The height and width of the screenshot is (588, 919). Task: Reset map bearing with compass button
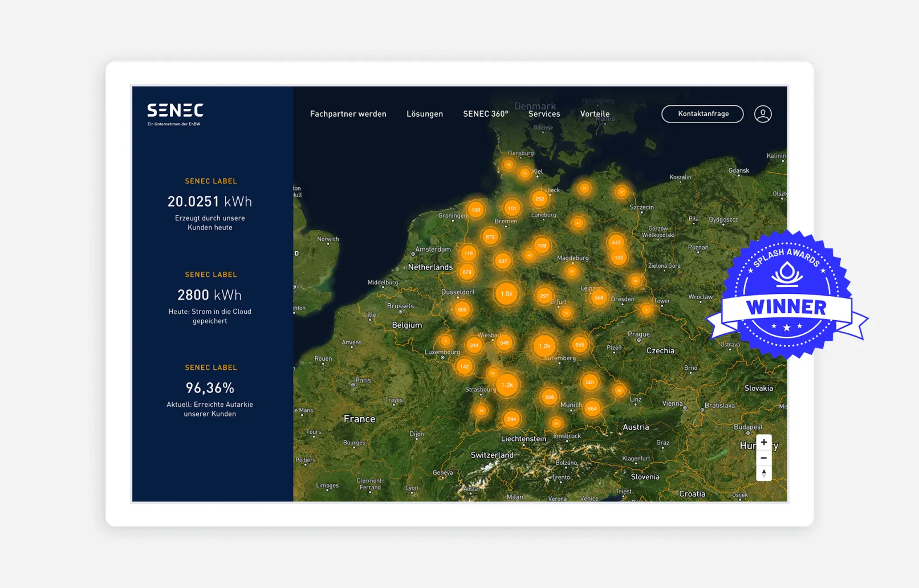(x=763, y=473)
